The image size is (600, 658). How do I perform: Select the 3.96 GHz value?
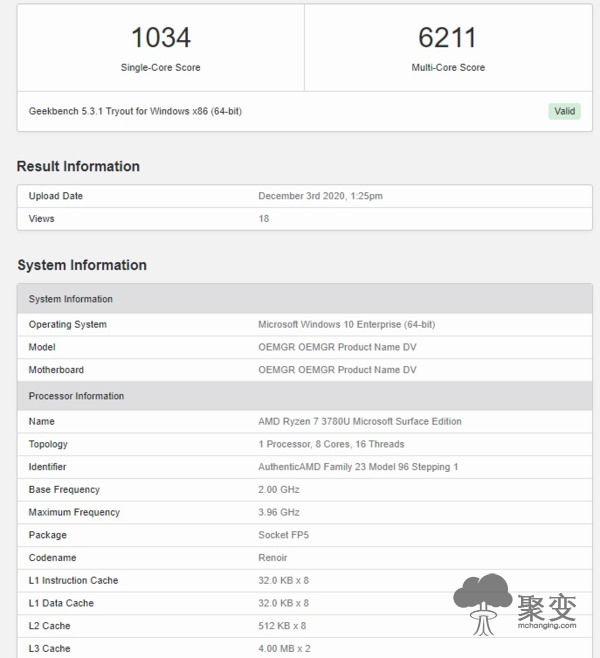(x=279, y=512)
